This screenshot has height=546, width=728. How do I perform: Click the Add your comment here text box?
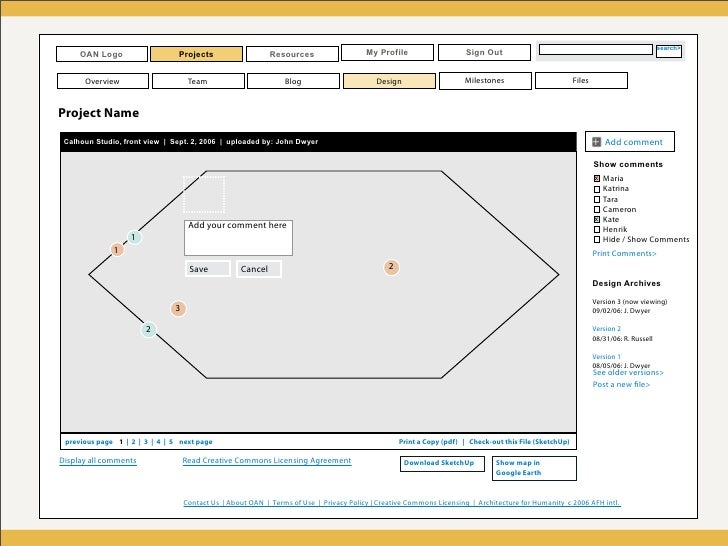pos(238,238)
